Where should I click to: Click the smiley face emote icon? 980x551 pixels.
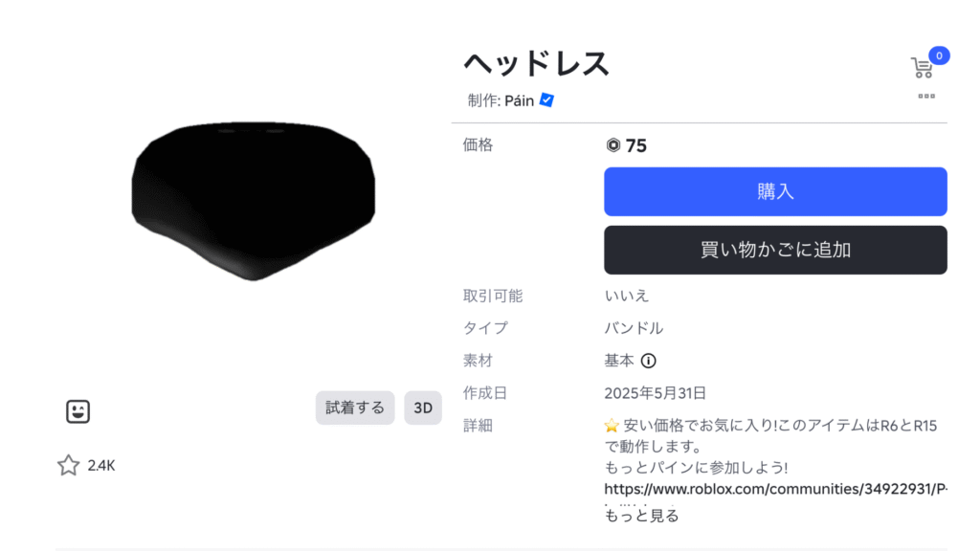click(x=78, y=411)
